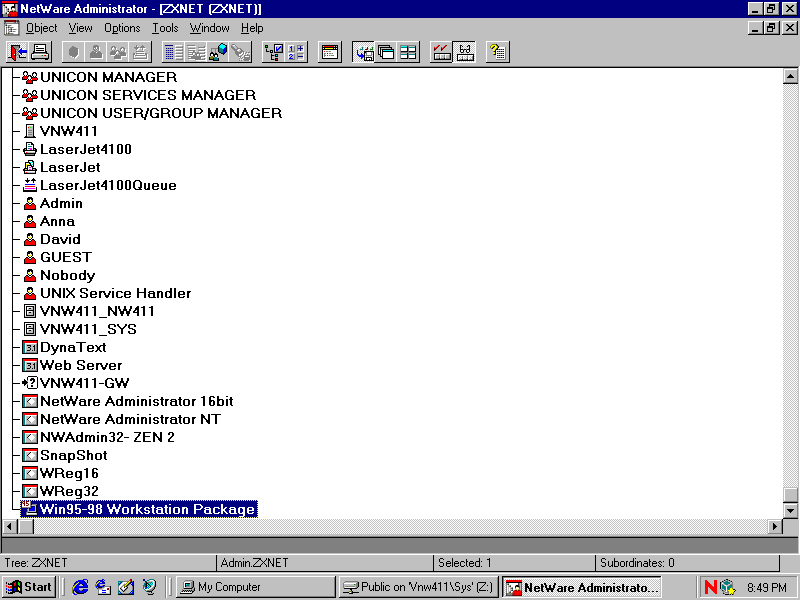
Task: Click the vertical scrollbar up arrow
Action: pos(790,77)
